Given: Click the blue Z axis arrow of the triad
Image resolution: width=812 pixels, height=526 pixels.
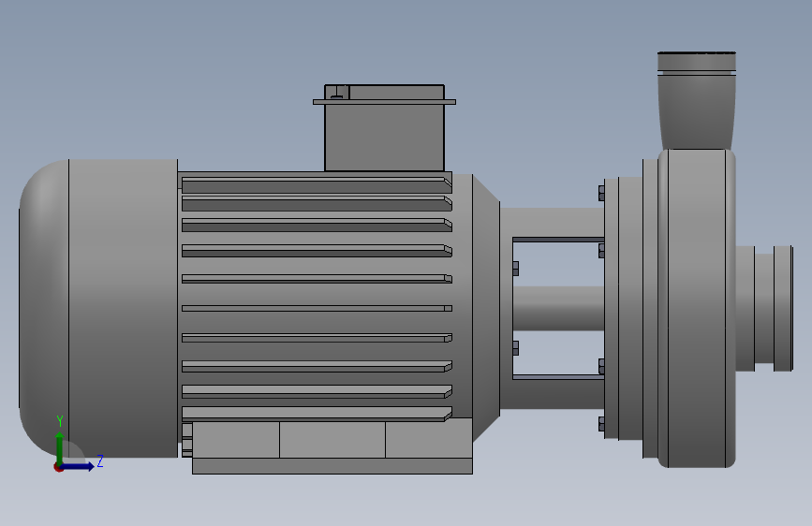Looking at the screenshot, I should 78,466.
